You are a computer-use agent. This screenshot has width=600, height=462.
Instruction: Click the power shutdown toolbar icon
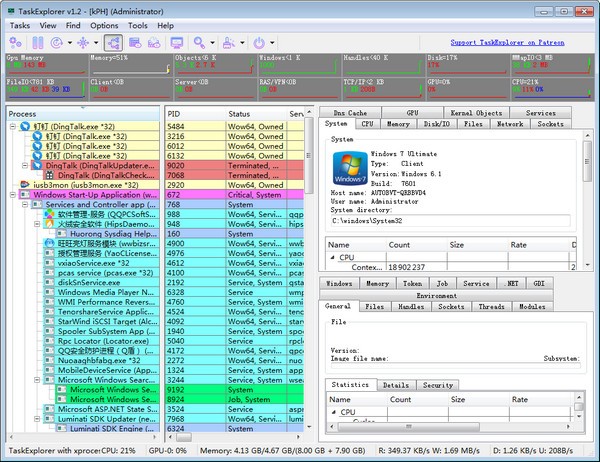click(x=261, y=43)
